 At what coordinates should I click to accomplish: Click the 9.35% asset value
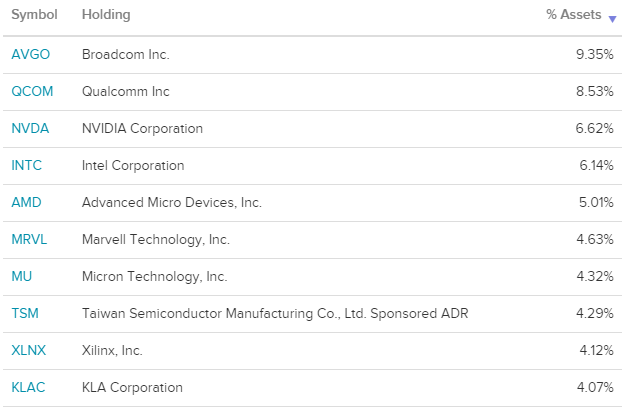click(595, 54)
